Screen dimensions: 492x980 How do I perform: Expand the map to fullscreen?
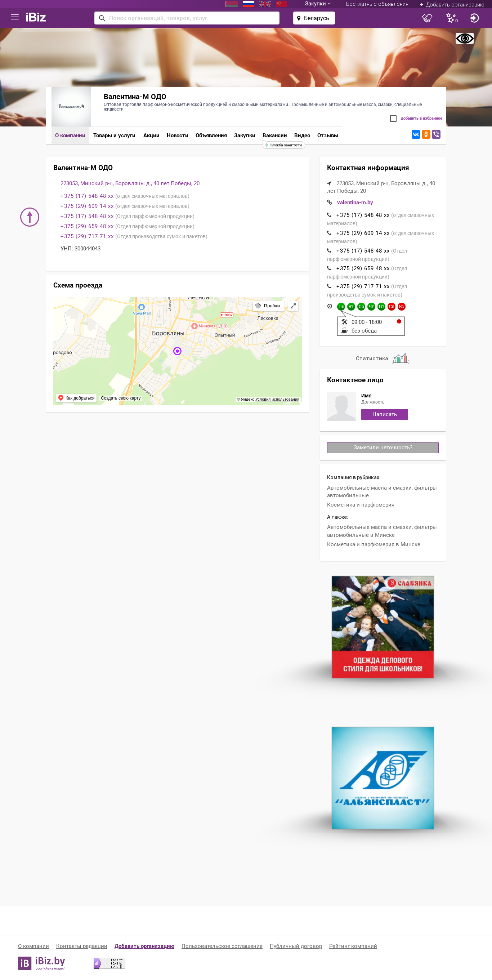[293, 306]
